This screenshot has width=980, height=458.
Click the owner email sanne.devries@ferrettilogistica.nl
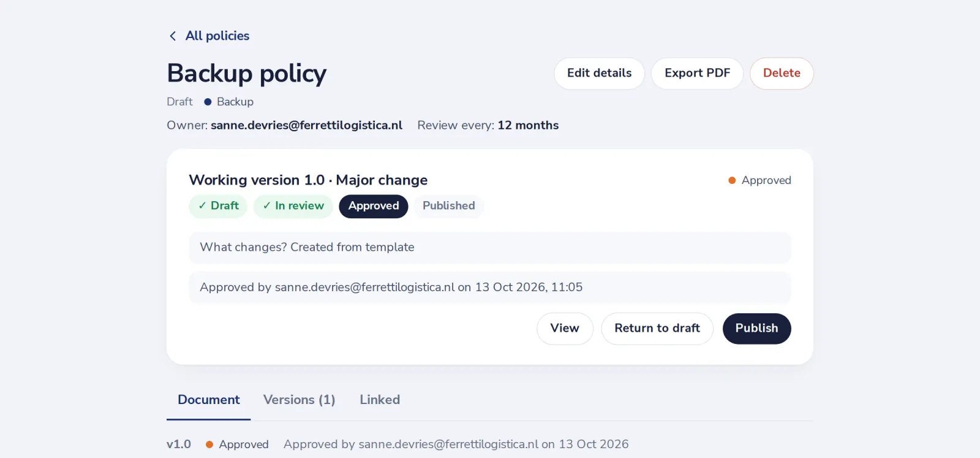306,125
